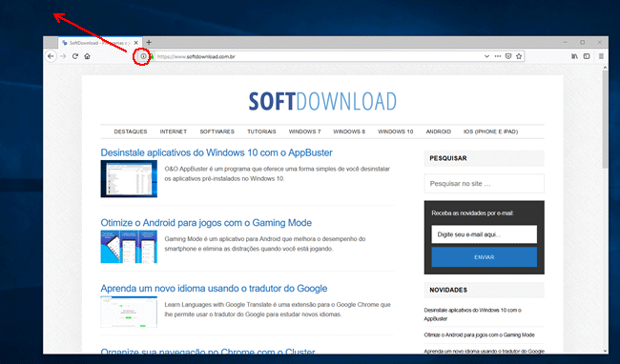Screen dimensions: 620x364
Task: Click the ENVIAR button
Action: click(484, 257)
